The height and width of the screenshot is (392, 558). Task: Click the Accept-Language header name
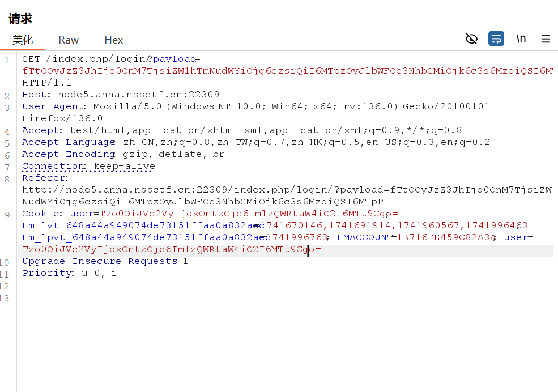point(68,142)
